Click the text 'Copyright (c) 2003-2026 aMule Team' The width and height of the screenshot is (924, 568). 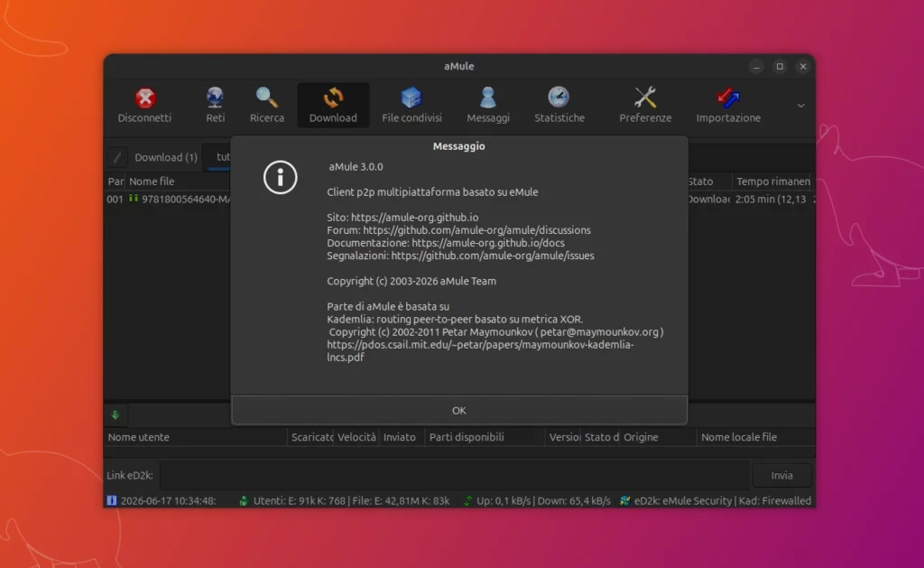[411, 282]
